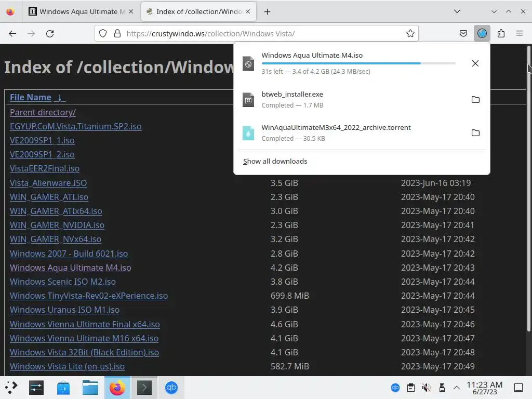Download Windows TinyVista-Rev02-eXPerience.iso
Image resolution: width=532 pixels, height=399 pixels.
point(89,296)
